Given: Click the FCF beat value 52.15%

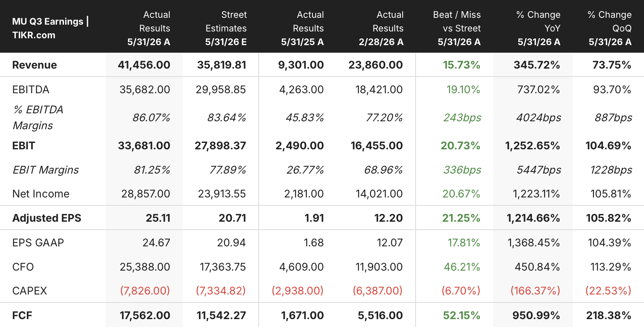Looking at the screenshot, I should (x=462, y=315).
